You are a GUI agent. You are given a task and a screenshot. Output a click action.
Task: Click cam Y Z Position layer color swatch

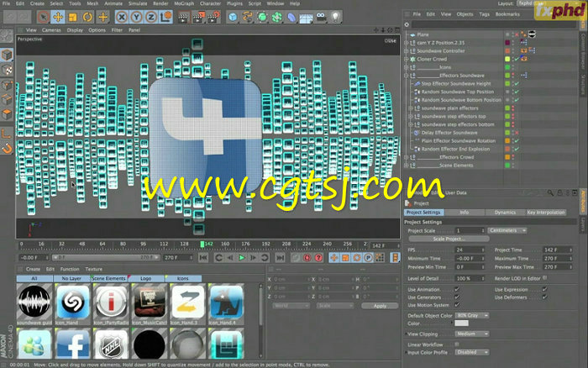(507, 43)
